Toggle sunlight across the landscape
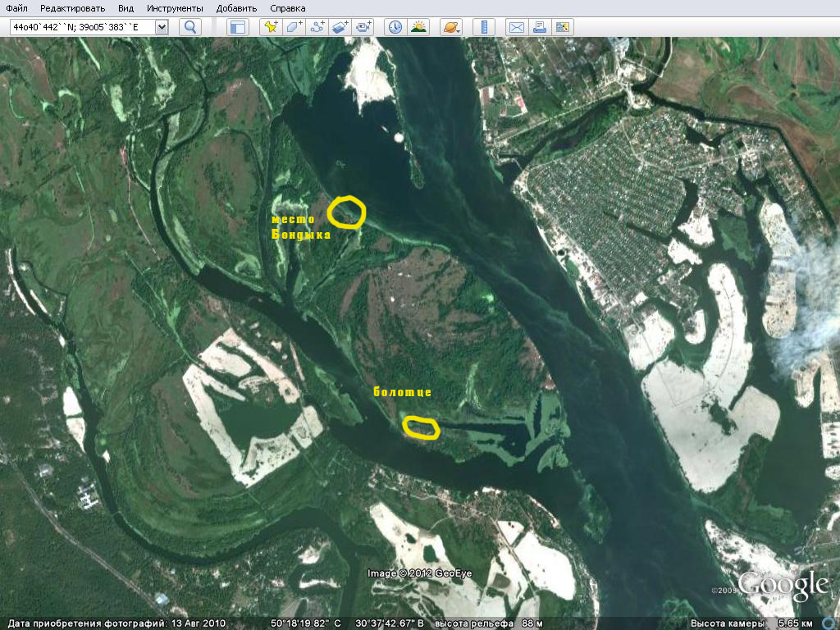The image size is (840, 630). tap(418, 27)
